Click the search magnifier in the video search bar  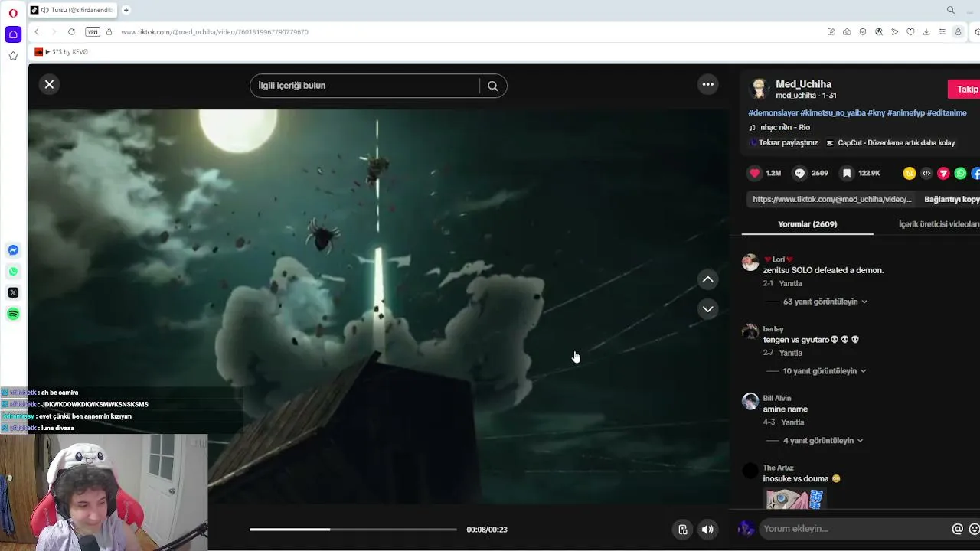point(492,86)
